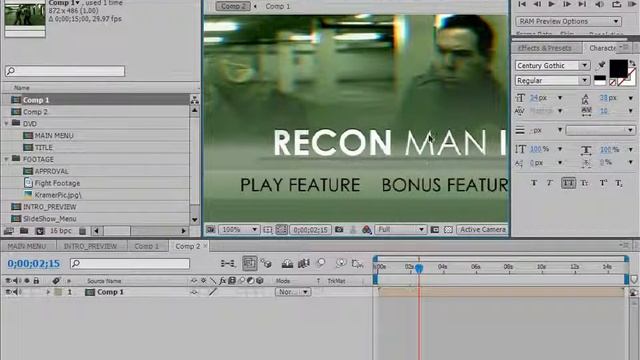Delete selected project item via trash icon
This screenshot has width=640, height=360.
pyautogui.click(x=82, y=231)
